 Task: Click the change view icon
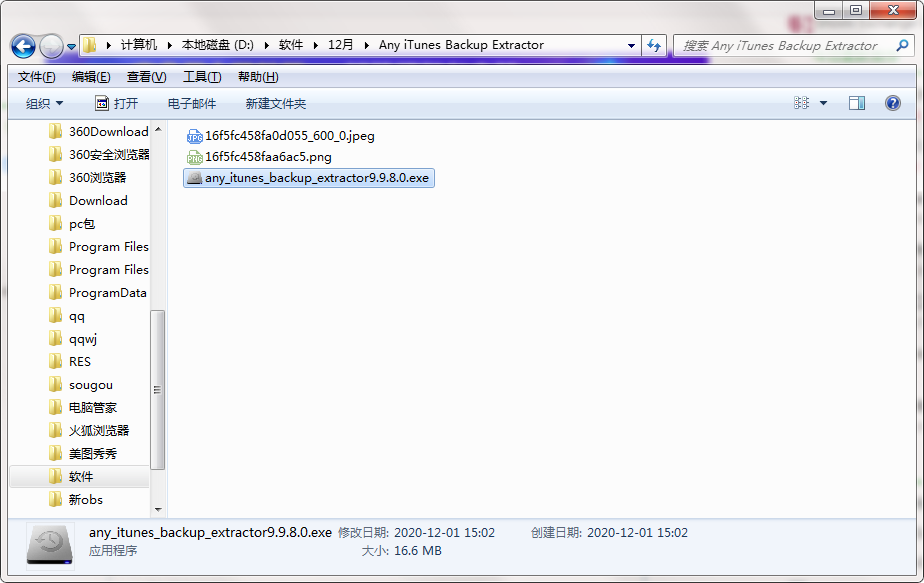(801, 103)
